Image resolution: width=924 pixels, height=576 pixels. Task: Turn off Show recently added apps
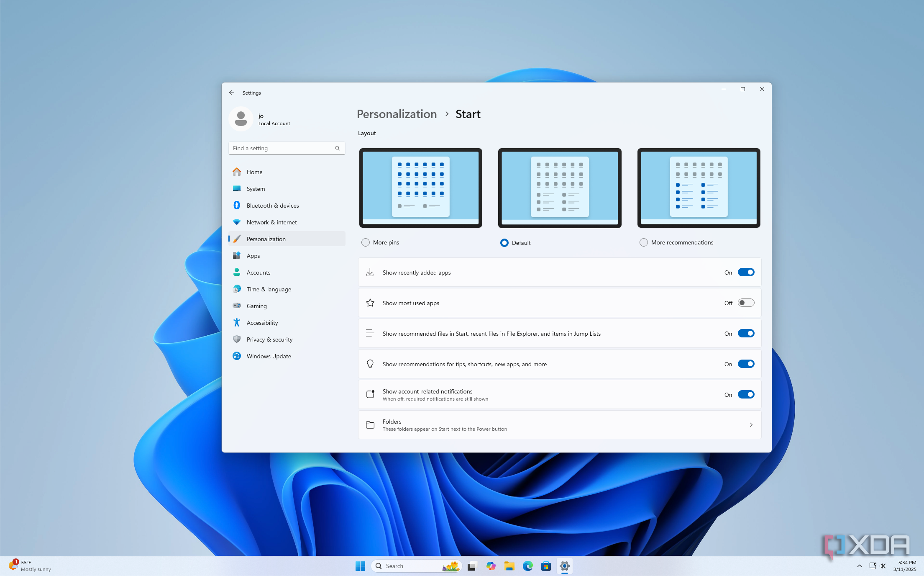pos(746,272)
